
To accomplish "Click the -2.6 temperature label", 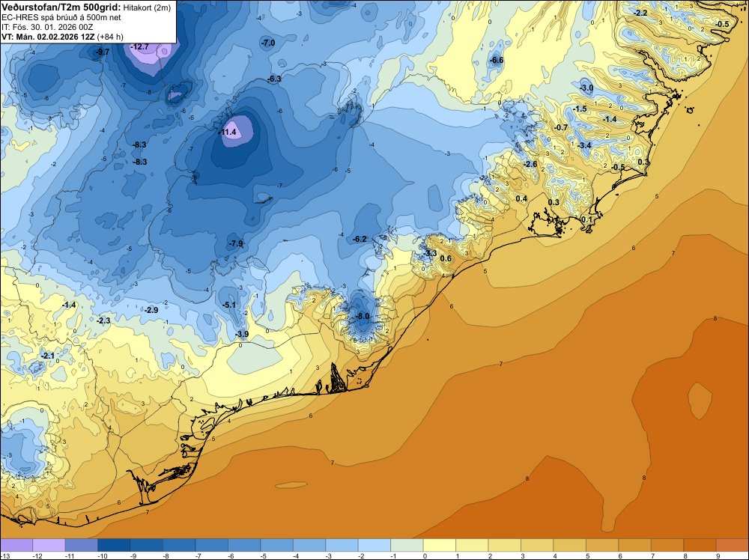I will [x=530, y=164].
